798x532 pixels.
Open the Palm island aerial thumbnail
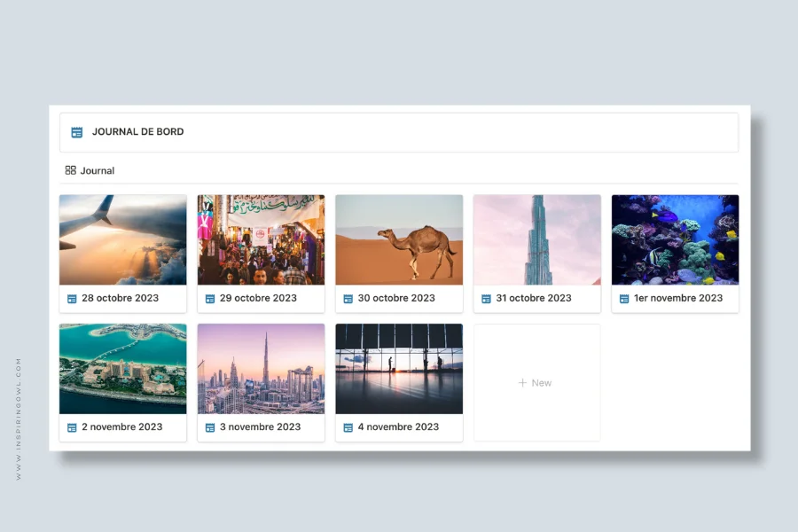pyautogui.click(x=122, y=369)
